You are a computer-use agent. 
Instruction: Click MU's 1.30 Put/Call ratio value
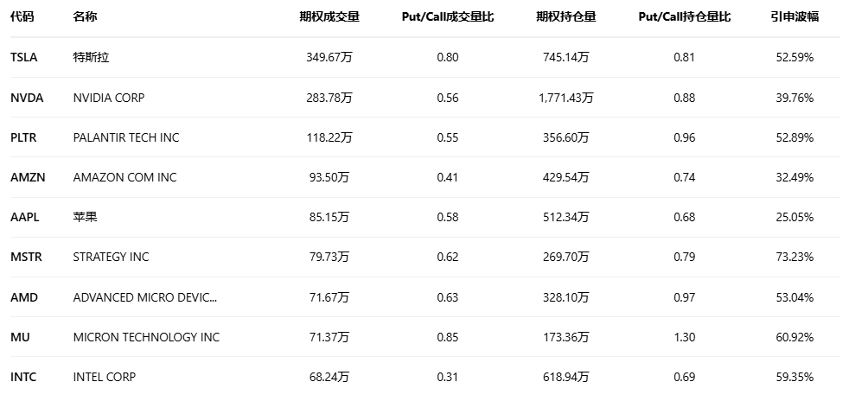pos(684,337)
